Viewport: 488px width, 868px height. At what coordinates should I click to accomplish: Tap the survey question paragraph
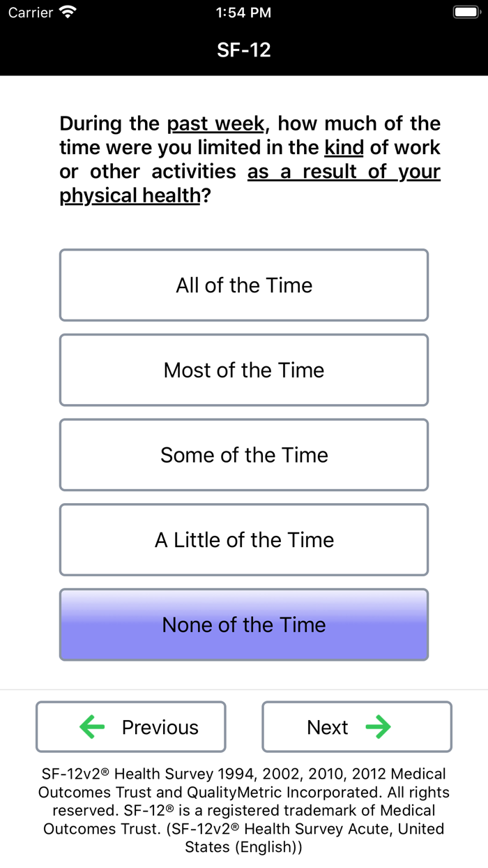click(x=250, y=160)
